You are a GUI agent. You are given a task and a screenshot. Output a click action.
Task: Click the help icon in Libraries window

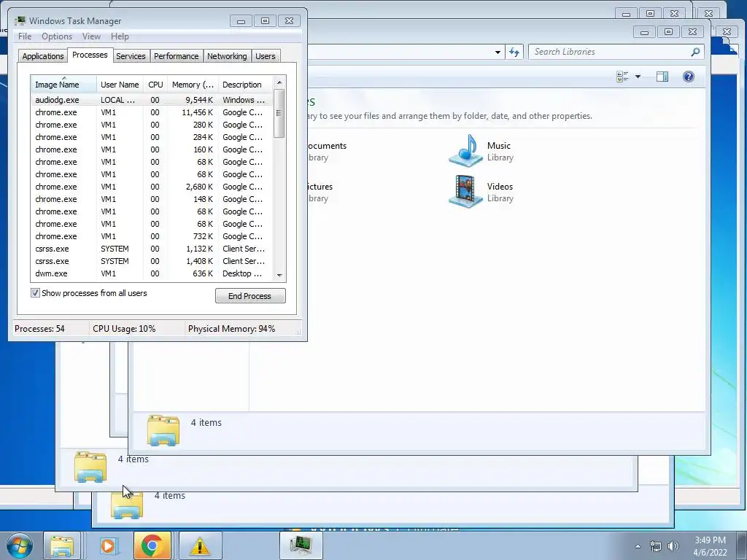[x=689, y=77]
